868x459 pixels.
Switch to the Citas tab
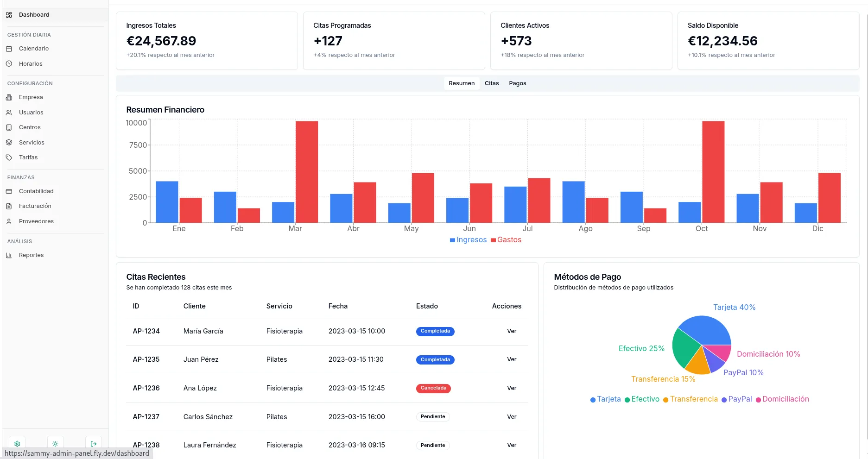pyautogui.click(x=492, y=83)
